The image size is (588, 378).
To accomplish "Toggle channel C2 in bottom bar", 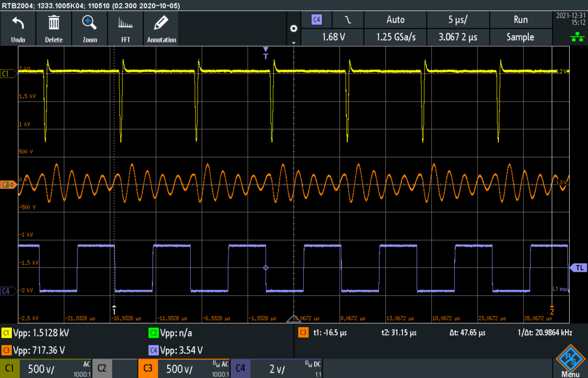I will (x=102, y=369).
